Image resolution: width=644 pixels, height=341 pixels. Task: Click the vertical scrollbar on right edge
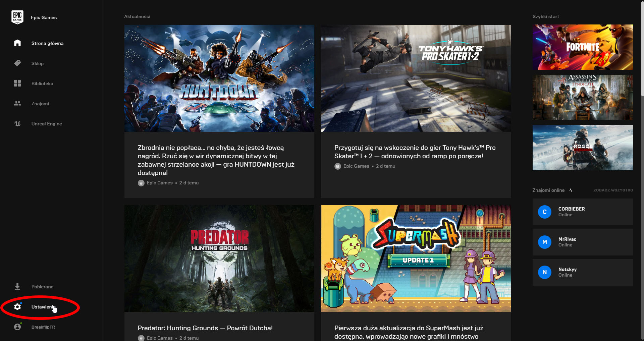[642, 49]
